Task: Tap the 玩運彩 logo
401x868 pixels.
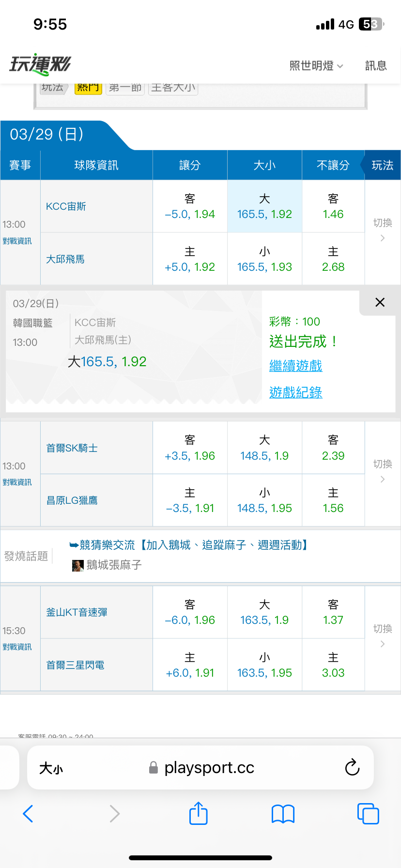Action: coord(41,64)
